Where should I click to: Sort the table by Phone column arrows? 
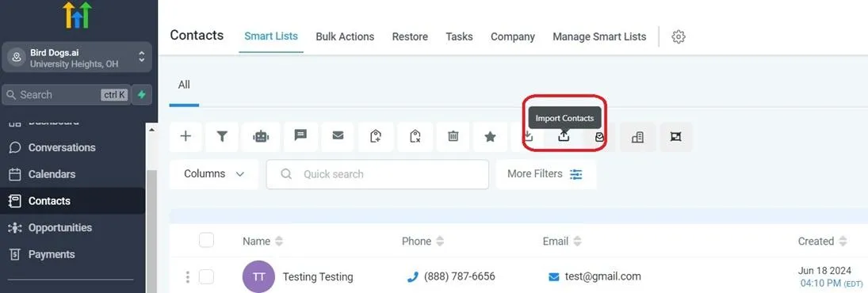pyautogui.click(x=439, y=241)
